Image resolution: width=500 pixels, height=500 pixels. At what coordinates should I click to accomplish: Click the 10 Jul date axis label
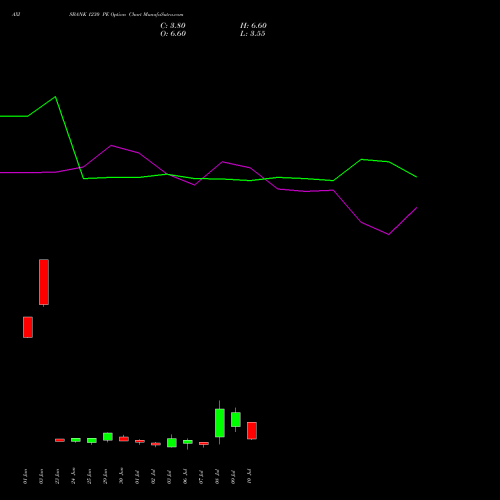[249, 476]
